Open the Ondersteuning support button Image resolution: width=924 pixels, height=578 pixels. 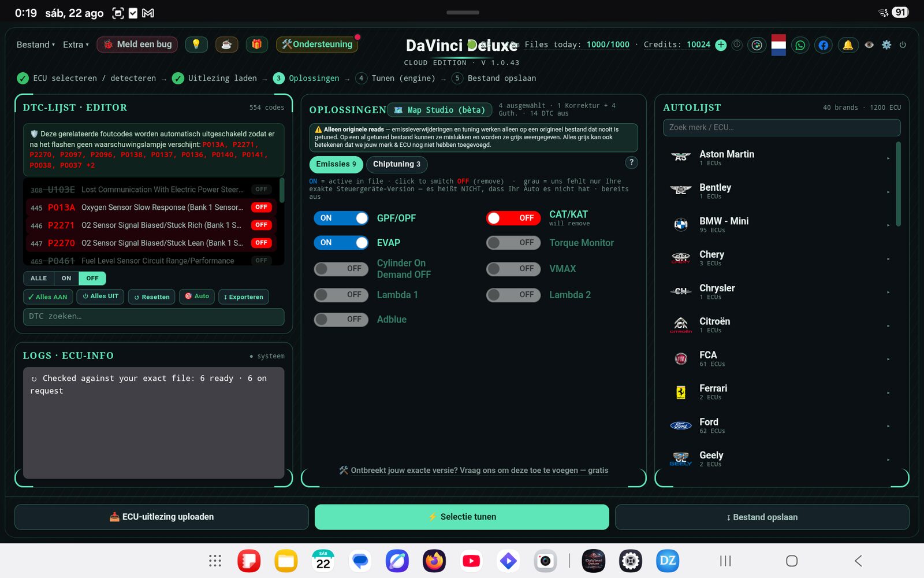[317, 45]
